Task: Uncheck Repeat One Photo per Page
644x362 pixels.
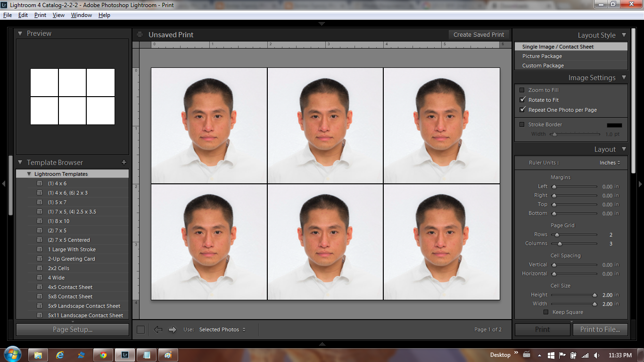Action: [522, 110]
